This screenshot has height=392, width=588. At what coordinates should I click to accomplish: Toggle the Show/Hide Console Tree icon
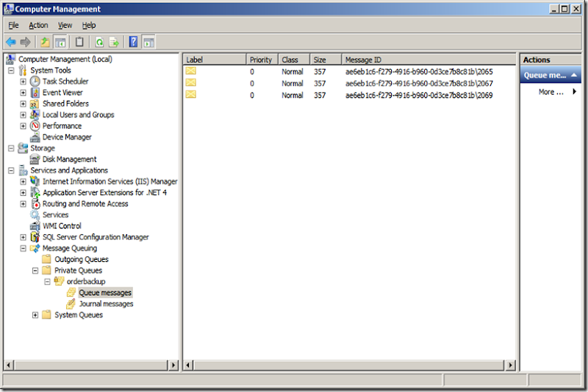pos(60,42)
